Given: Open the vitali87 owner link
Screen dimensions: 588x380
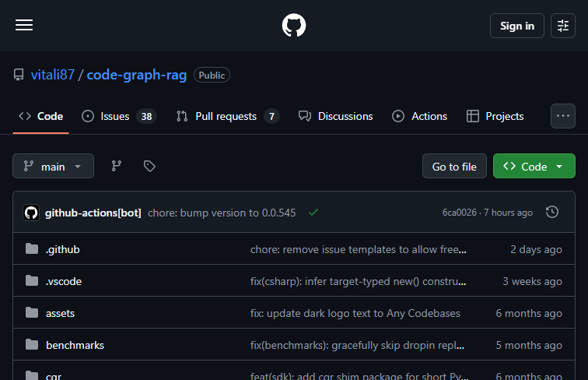Looking at the screenshot, I should (x=53, y=75).
